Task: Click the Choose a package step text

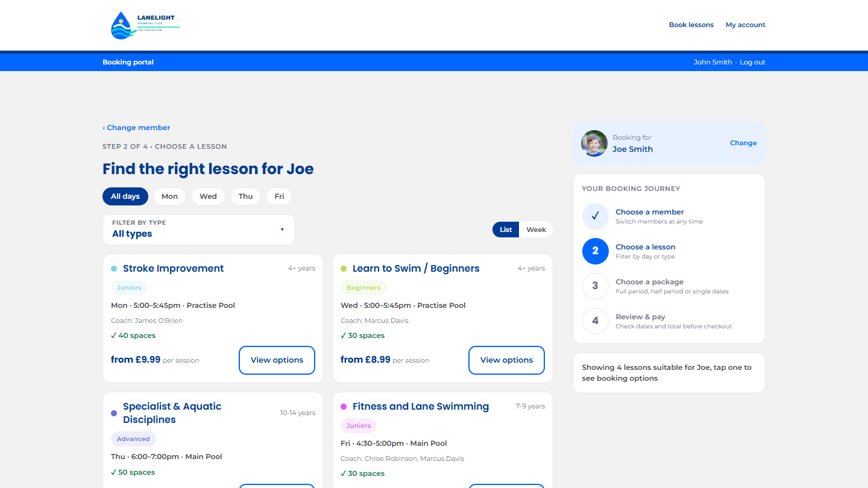Action: [649, 282]
